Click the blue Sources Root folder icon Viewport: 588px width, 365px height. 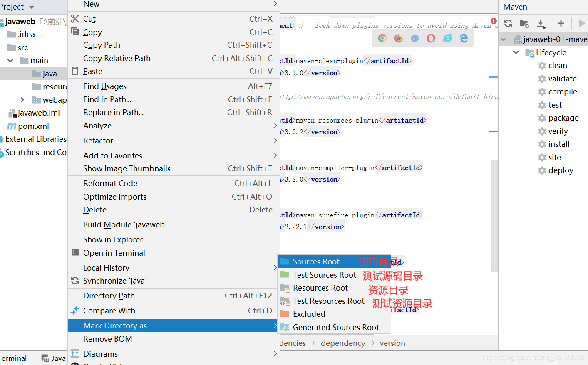tap(285, 261)
